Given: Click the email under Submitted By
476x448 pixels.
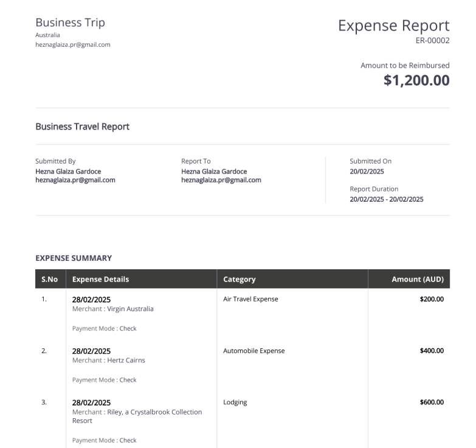Looking at the screenshot, I should coord(75,180).
